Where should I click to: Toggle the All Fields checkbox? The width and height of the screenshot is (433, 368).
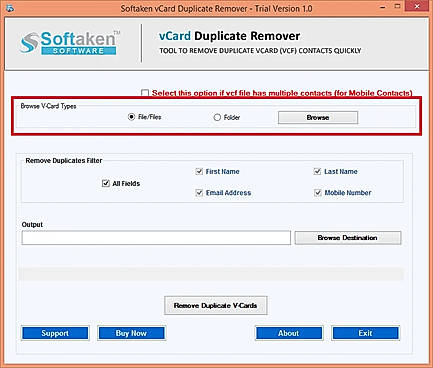106,183
